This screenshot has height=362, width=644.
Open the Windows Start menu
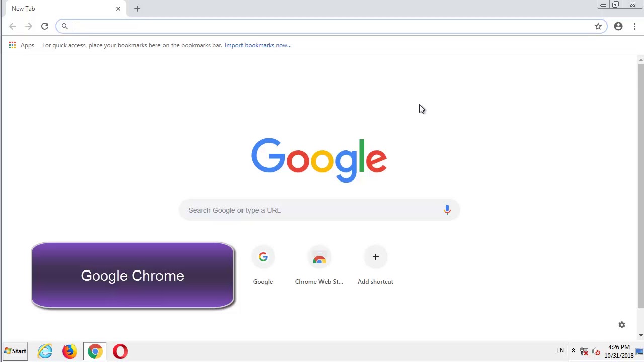15,351
